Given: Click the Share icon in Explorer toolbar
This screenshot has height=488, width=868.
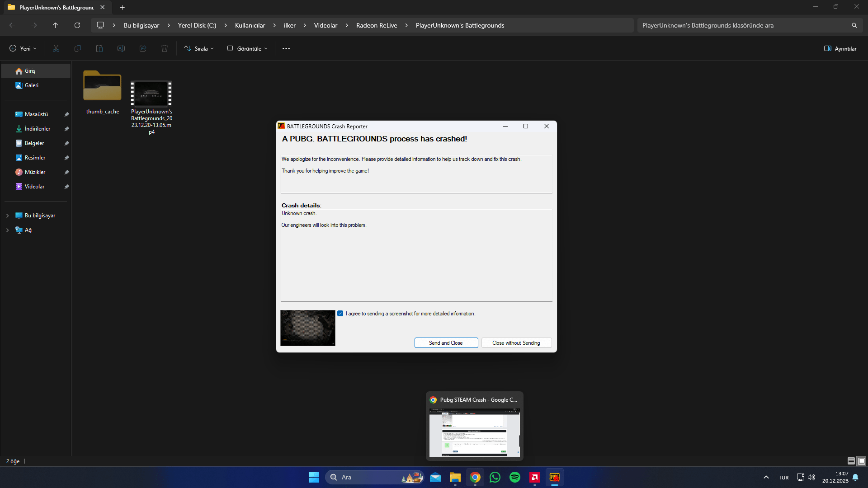Looking at the screenshot, I should point(143,48).
